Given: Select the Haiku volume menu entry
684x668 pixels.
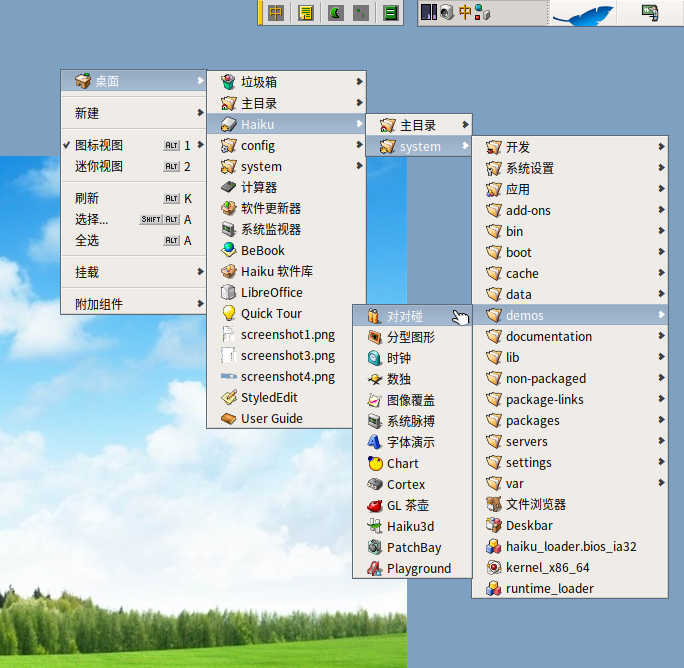Looking at the screenshot, I should [x=286, y=124].
